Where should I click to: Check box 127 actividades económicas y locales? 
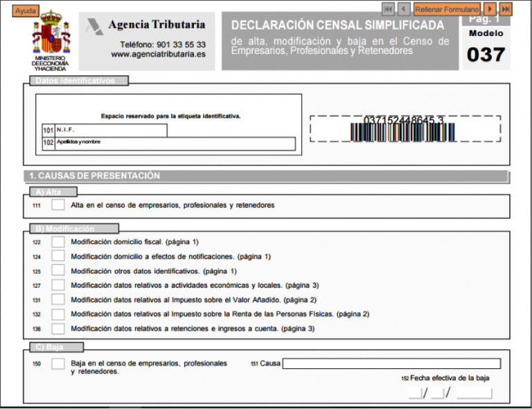pos(58,285)
